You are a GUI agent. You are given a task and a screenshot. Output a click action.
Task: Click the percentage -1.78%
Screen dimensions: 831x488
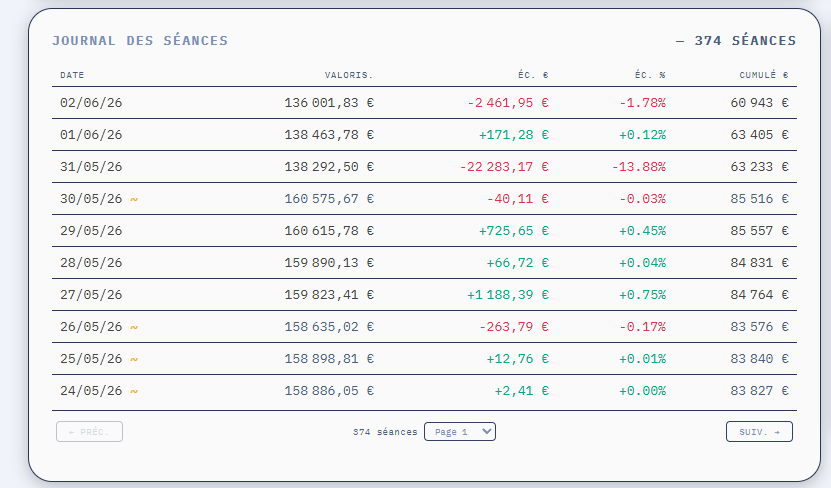(x=642, y=103)
